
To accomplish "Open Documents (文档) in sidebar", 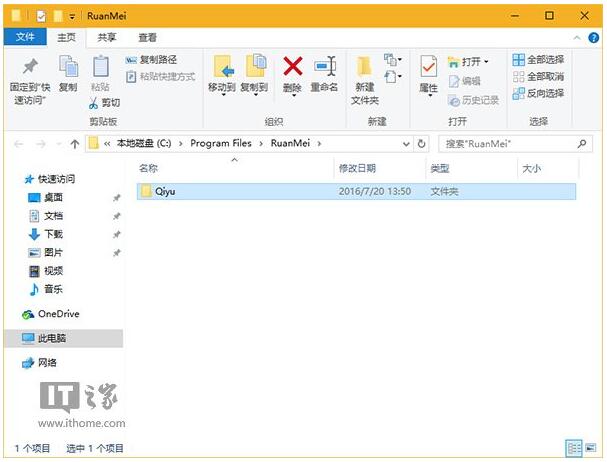I will pos(46,216).
